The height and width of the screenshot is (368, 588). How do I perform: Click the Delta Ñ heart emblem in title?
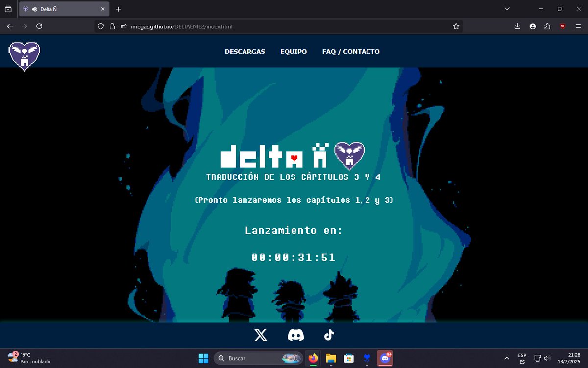click(349, 156)
